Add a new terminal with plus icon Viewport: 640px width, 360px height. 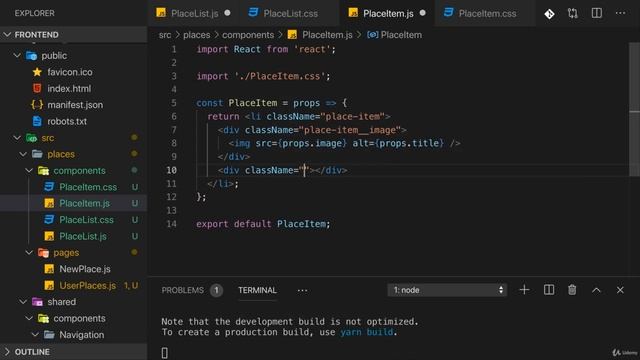[x=524, y=290]
